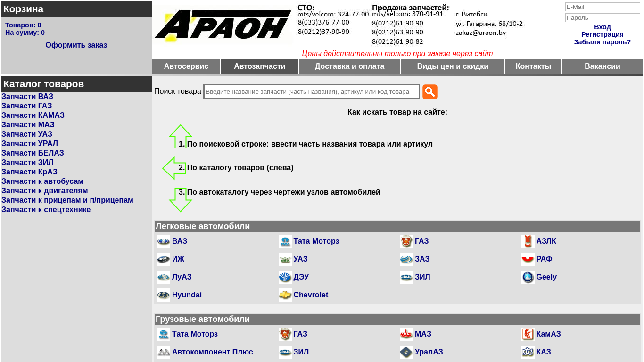Open Запчасти БЕЛАЗ in the catalog

point(33,153)
